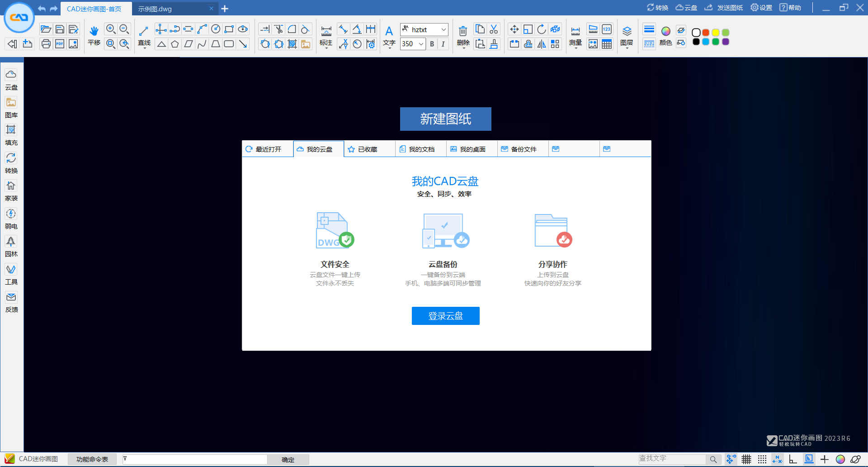Pick the purple color swatch
The width and height of the screenshot is (868, 467).
point(726,42)
